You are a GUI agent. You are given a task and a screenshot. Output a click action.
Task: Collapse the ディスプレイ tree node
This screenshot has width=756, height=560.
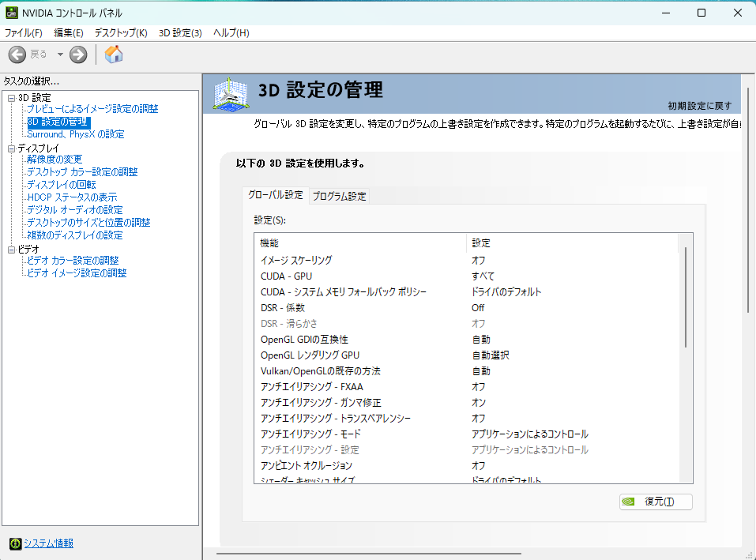click(x=11, y=148)
